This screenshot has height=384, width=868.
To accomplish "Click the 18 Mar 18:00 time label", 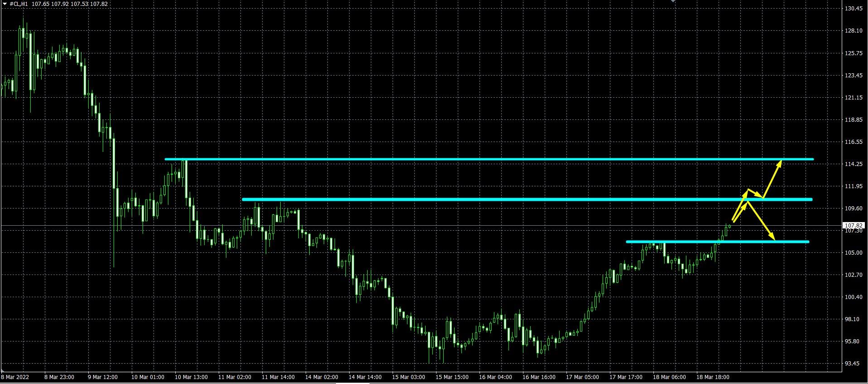I will pyautogui.click(x=713, y=377).
